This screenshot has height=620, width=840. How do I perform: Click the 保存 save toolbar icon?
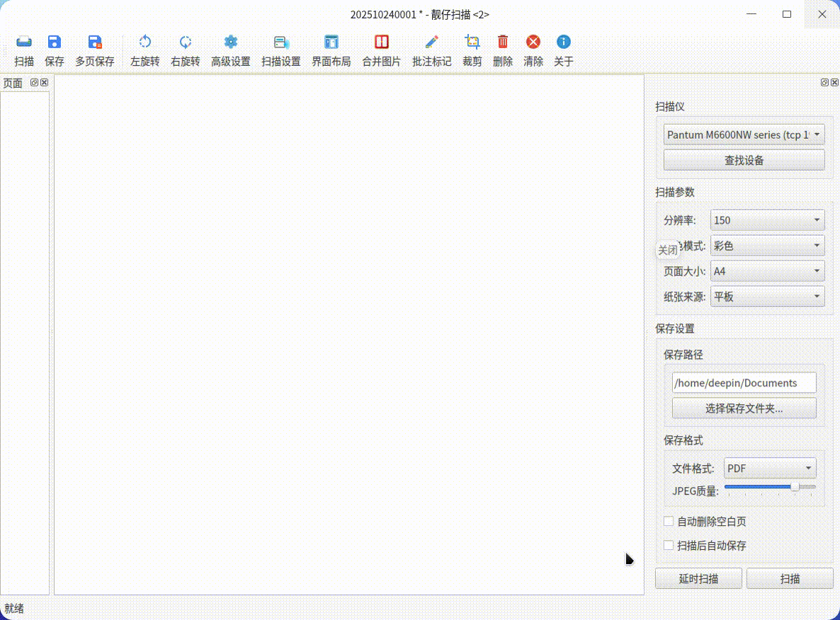pyautogui.click(x=54, y=42)
